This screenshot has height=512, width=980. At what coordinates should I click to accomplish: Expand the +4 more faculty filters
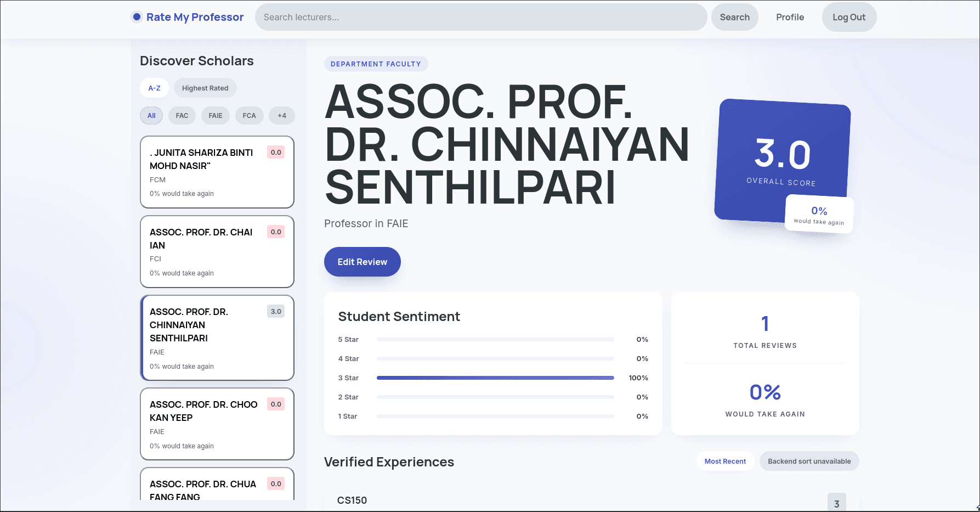[282, 115]
